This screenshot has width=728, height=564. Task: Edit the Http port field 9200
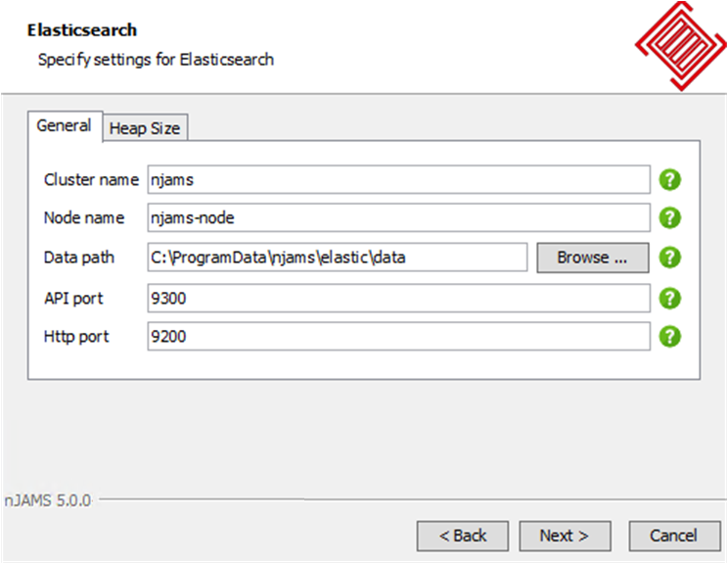398,337
